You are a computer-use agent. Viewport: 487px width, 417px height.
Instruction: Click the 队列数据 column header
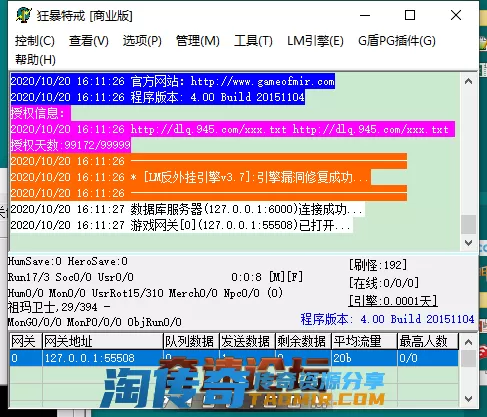(x=191, y=341)
